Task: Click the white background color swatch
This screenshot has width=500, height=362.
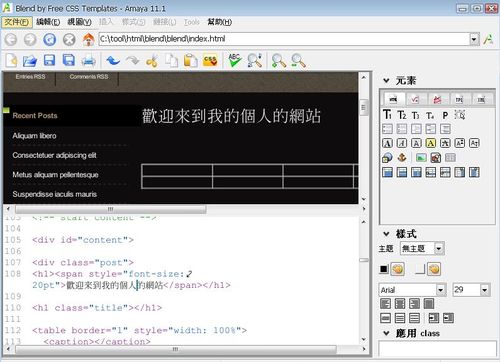Action: click(420, 269)
